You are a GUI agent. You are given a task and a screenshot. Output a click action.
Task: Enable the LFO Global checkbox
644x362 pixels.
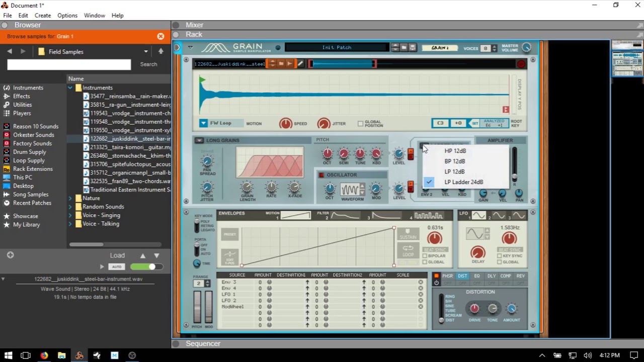(x=500, y=262)
